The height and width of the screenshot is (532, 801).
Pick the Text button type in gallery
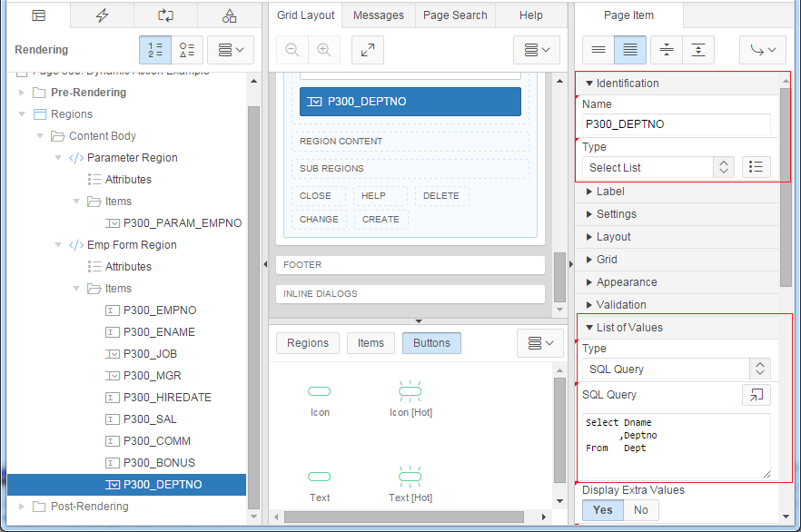point(320,485)
